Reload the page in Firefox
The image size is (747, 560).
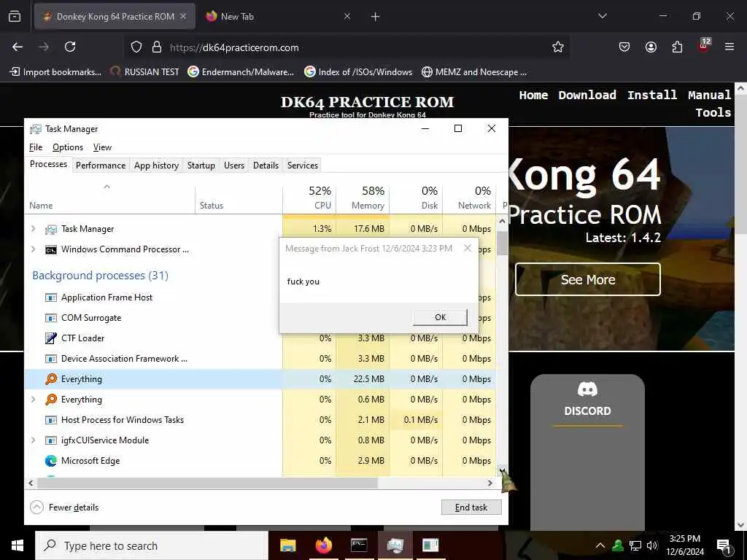[70, 47]
